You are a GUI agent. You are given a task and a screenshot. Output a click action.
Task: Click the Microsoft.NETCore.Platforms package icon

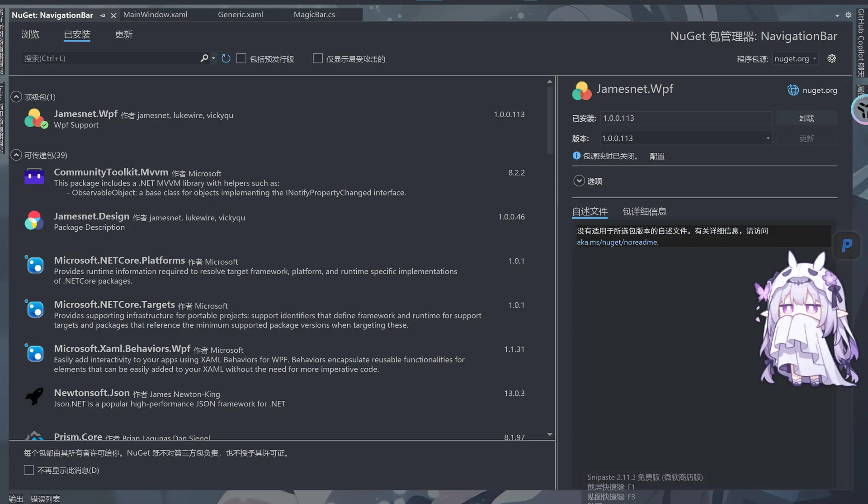pos(34,265)
